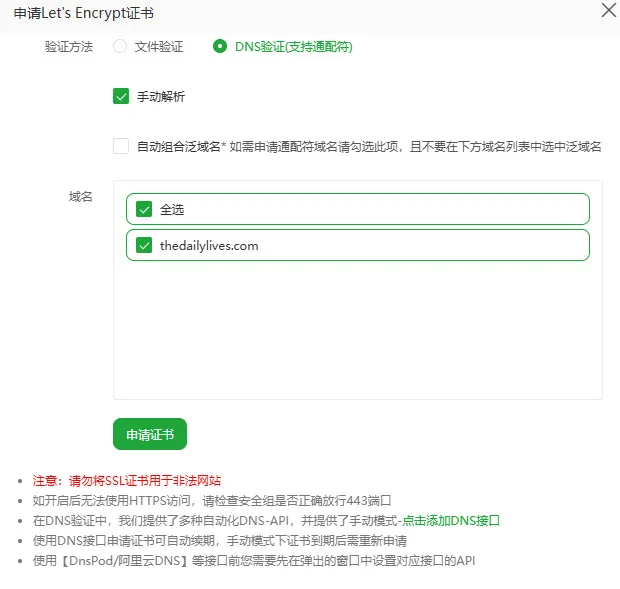Toggle the 全选 checkbox

coord(144,209)
